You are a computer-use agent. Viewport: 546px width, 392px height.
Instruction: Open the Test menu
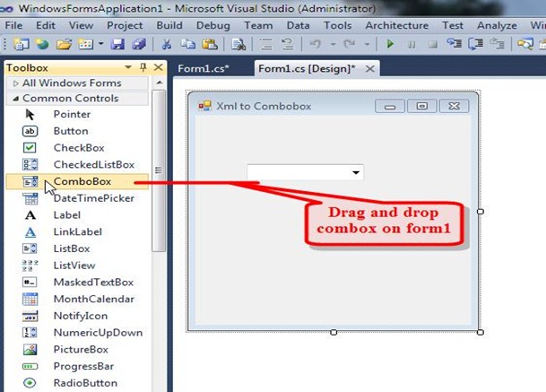453,25
